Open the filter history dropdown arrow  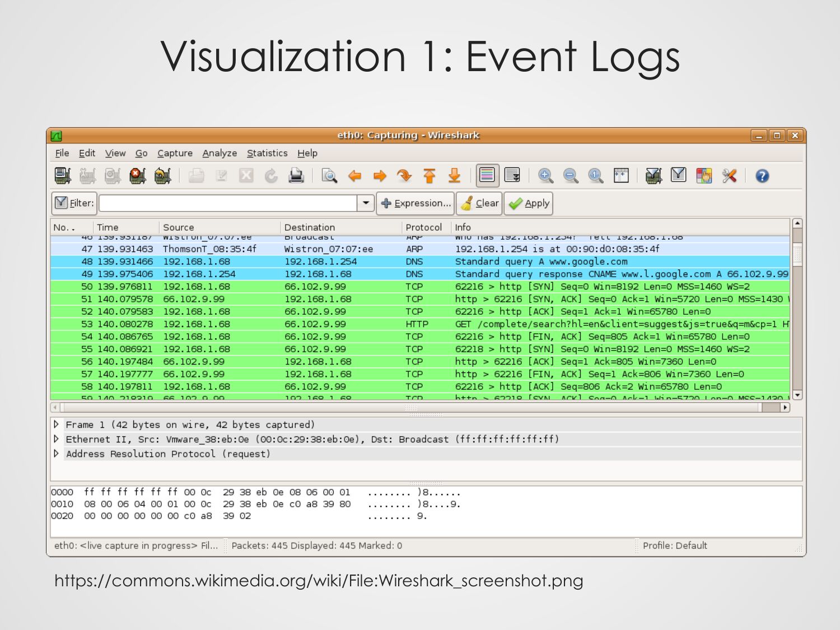366,203
